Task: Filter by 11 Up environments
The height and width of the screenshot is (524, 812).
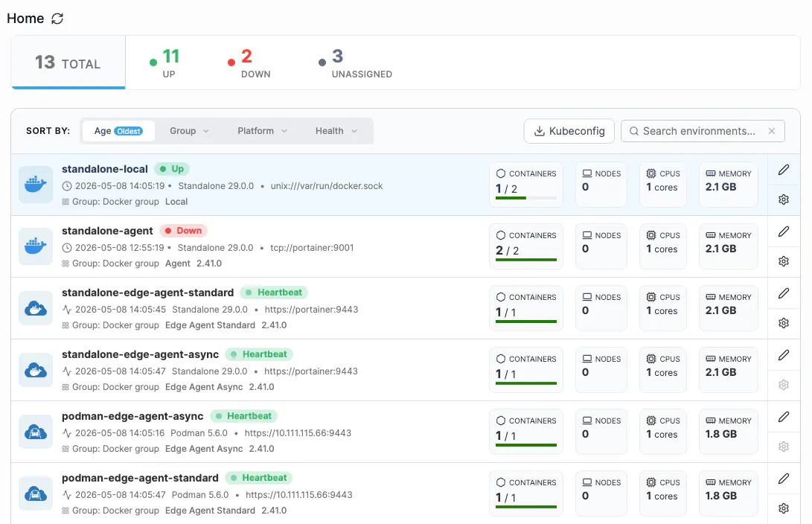Action: 164,63
